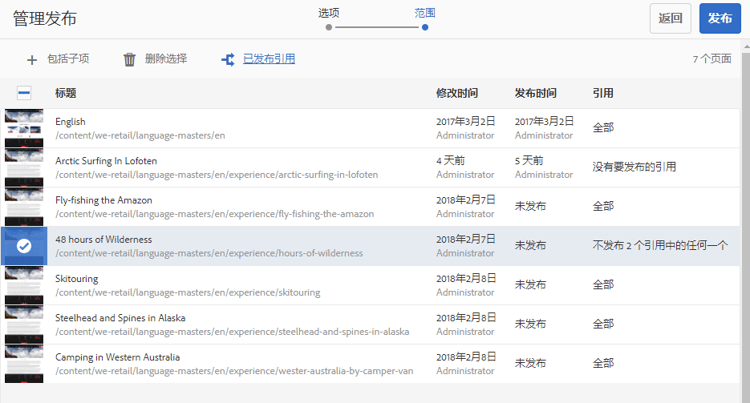Sort by the 修改时间 column header
The image size is (750, 403).
click(x=457, y=93)
